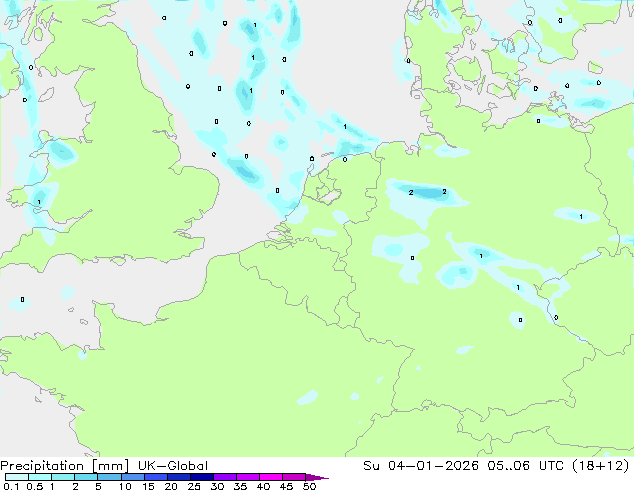634x490 pixels.
Task: Click the '(18+12)' forecast run text
Action: click(601, 466)
